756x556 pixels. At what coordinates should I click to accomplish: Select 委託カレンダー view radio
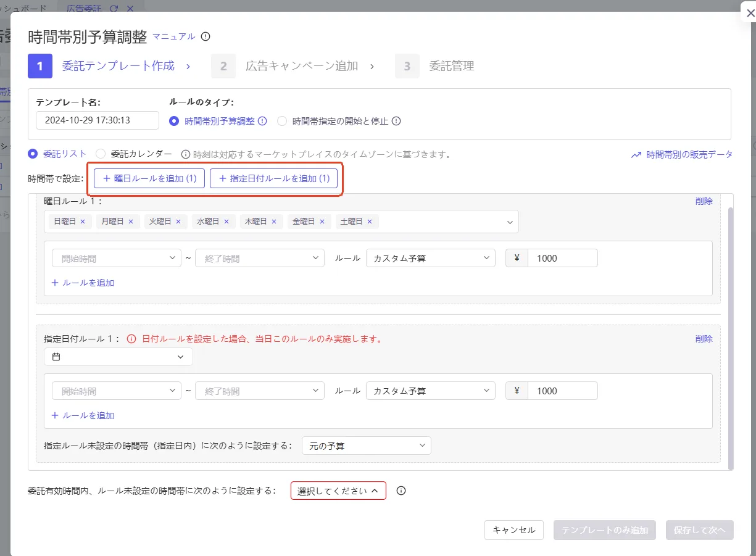click(x=101, y=154)
